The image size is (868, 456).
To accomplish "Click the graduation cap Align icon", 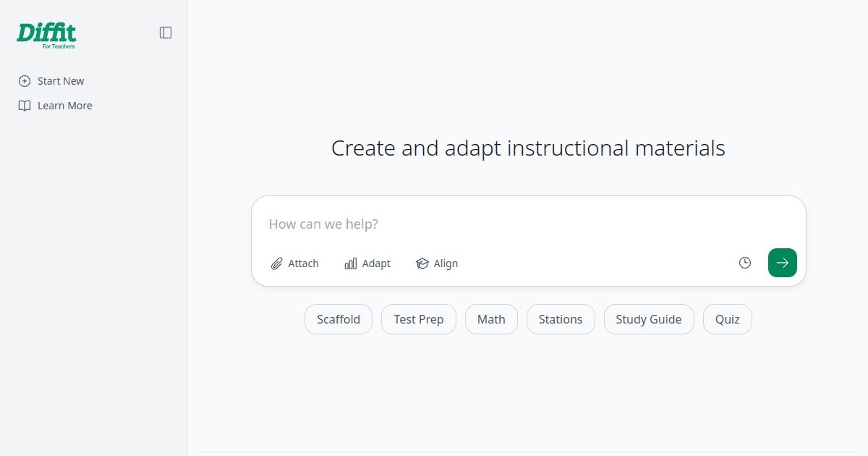I will (x=422, y=263).
